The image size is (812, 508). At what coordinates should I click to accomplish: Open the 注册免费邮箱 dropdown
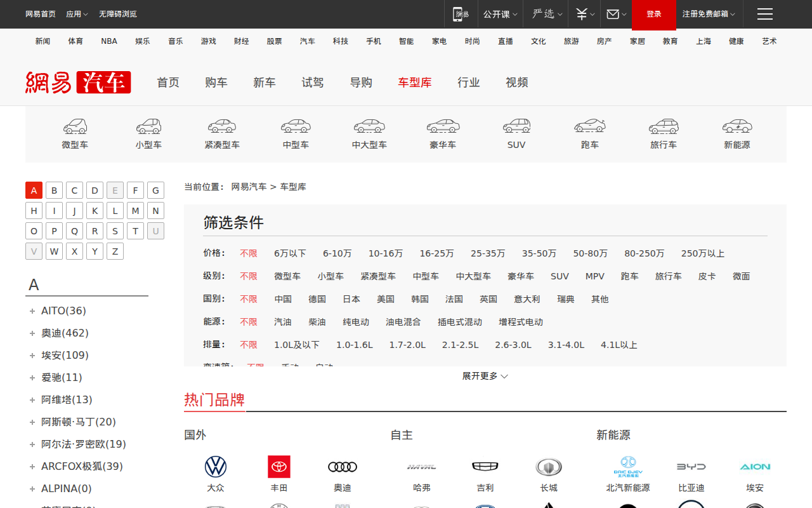[709, 14]
